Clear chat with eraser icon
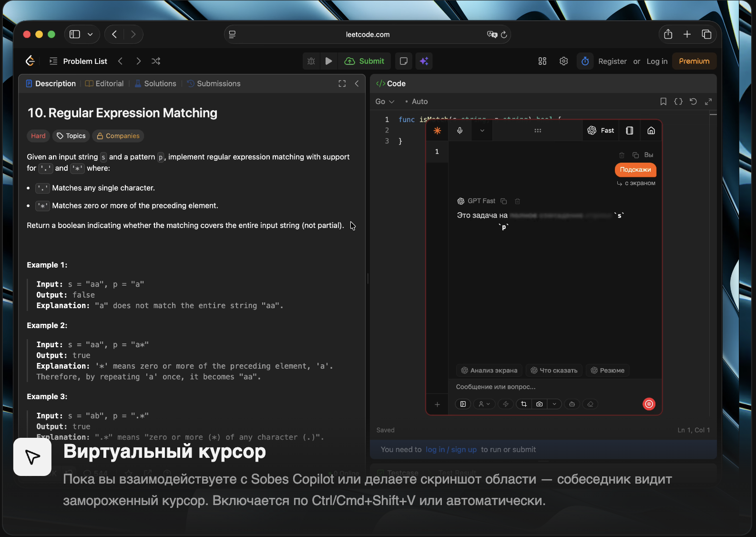Viewport: 756px width, 537px height. pos(590,404)
